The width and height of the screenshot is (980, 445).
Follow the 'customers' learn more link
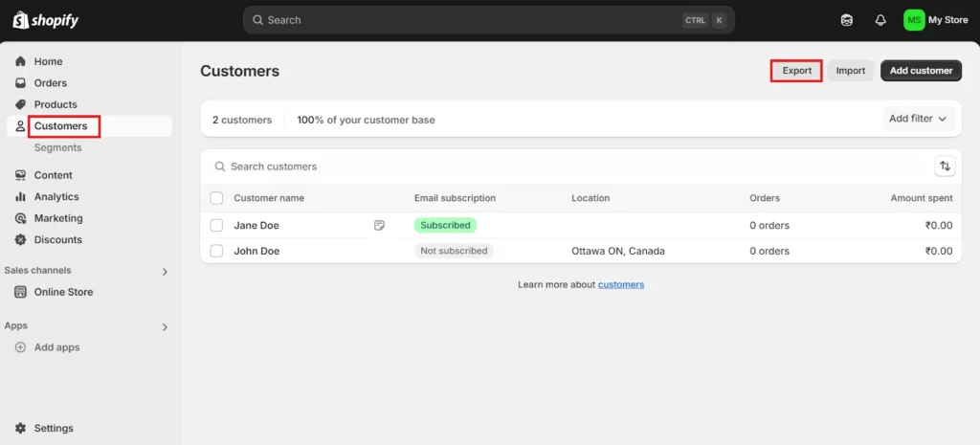(621, 284)
